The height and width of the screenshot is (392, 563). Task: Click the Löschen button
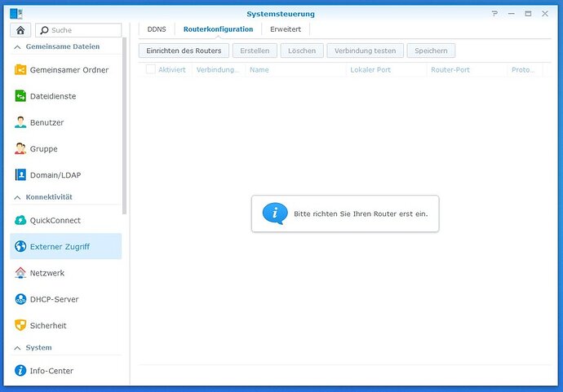coord(302,51)
